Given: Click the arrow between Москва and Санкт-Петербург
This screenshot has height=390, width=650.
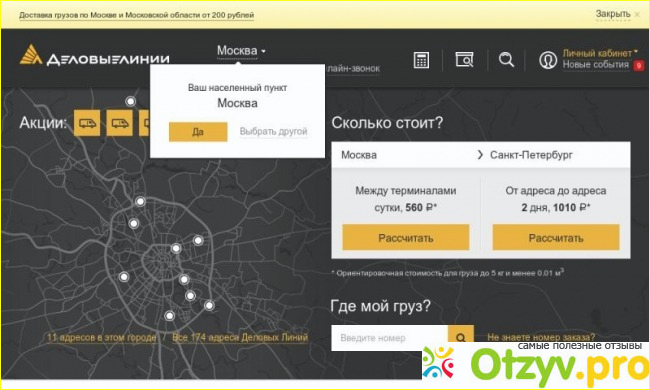Looking at the screenshot, I should 480,155.
